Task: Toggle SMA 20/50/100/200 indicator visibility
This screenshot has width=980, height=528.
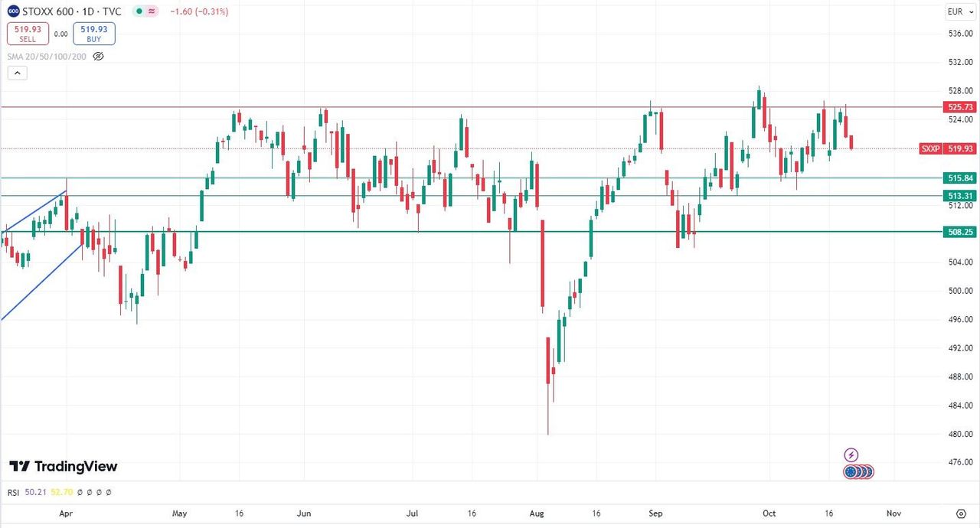Action: tap(98, 56)
